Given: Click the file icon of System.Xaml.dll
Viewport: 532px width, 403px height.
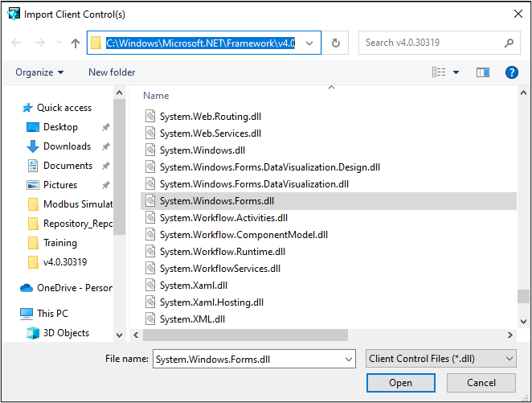Looking at the screenshot, I should (x=150, y=286).
